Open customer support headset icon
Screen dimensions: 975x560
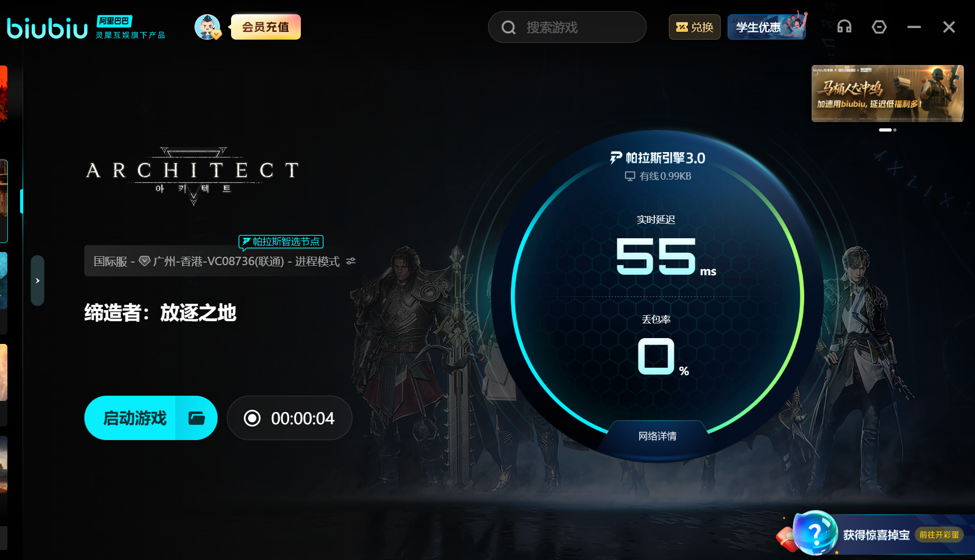coord(844,27)
